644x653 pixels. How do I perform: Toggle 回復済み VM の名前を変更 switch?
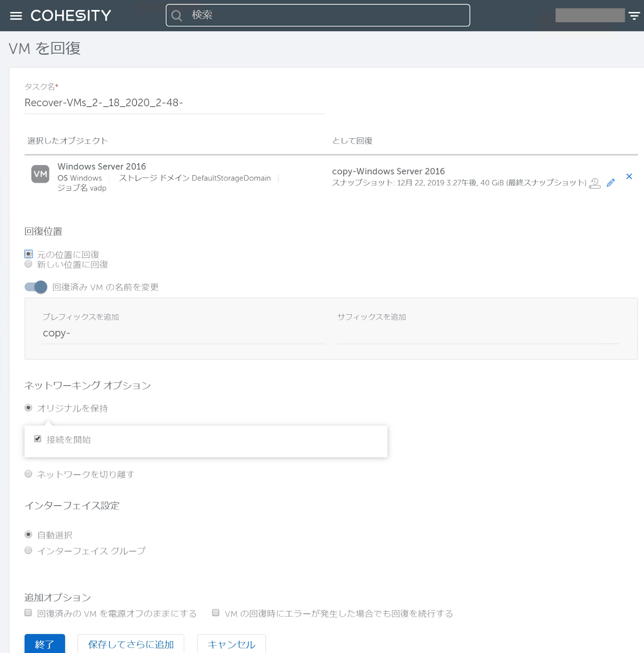(36, 287)
